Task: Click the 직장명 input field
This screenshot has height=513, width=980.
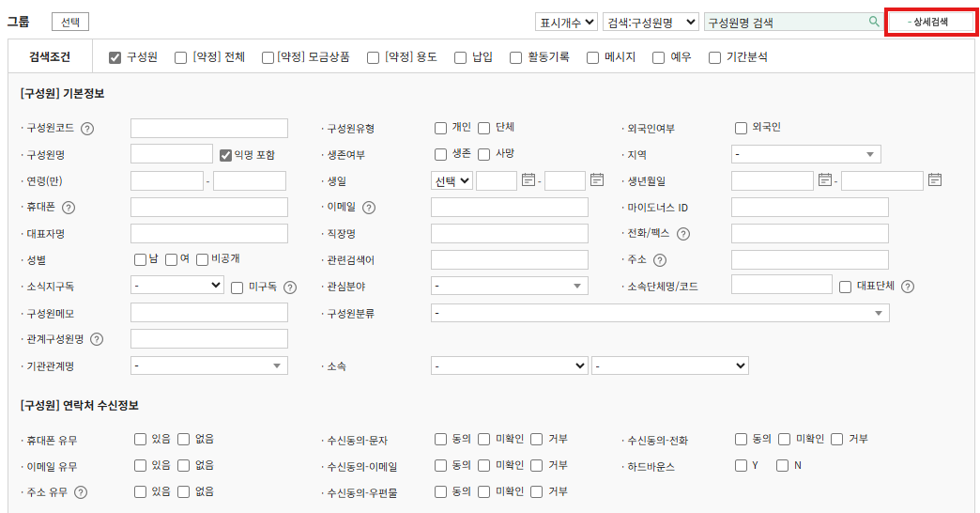Action: [x=510, y=233]
